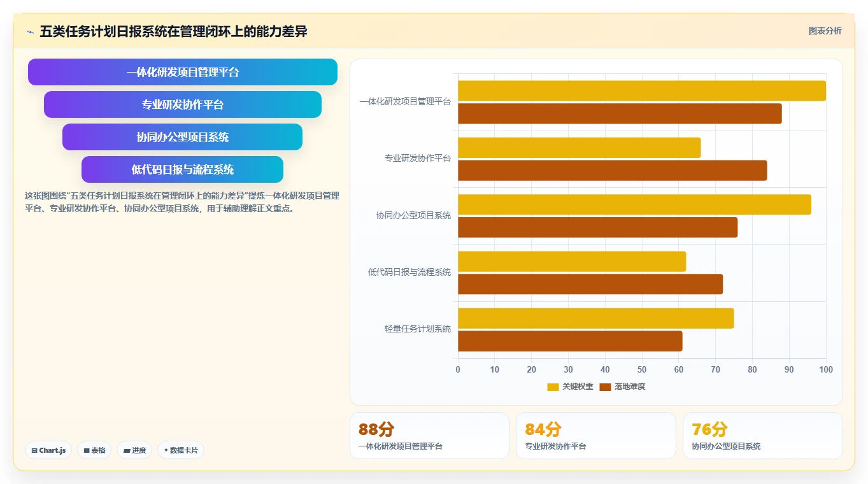868x484 pixels.
Task: Click 落地难度 bar for 专业研发协作平台
Action: (613, 171)
